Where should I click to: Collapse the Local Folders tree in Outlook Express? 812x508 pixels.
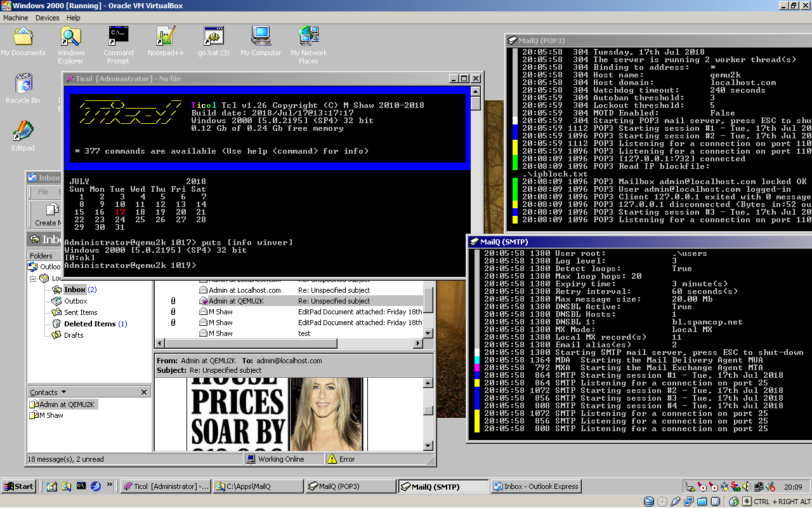click(32, 278)
